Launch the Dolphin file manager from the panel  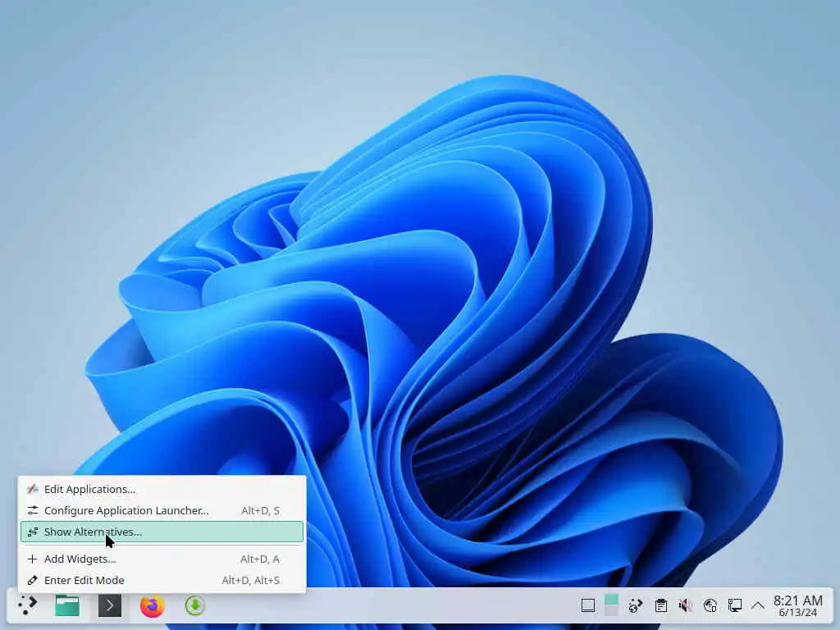point(67,606)
